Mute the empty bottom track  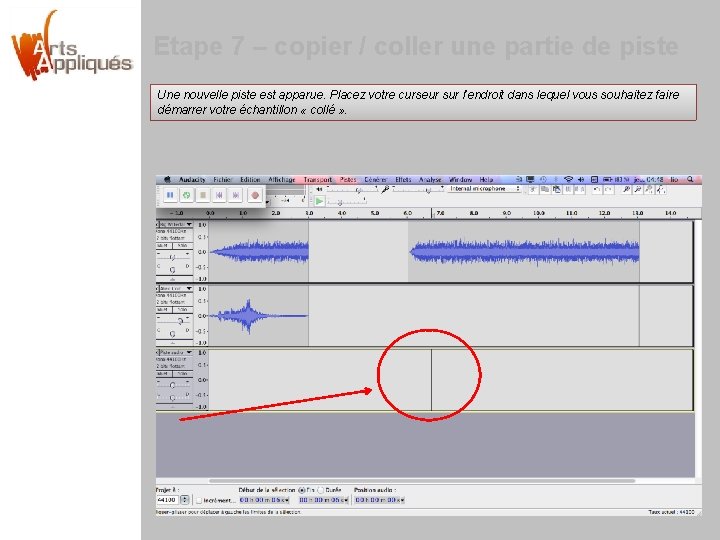[164, 374]
